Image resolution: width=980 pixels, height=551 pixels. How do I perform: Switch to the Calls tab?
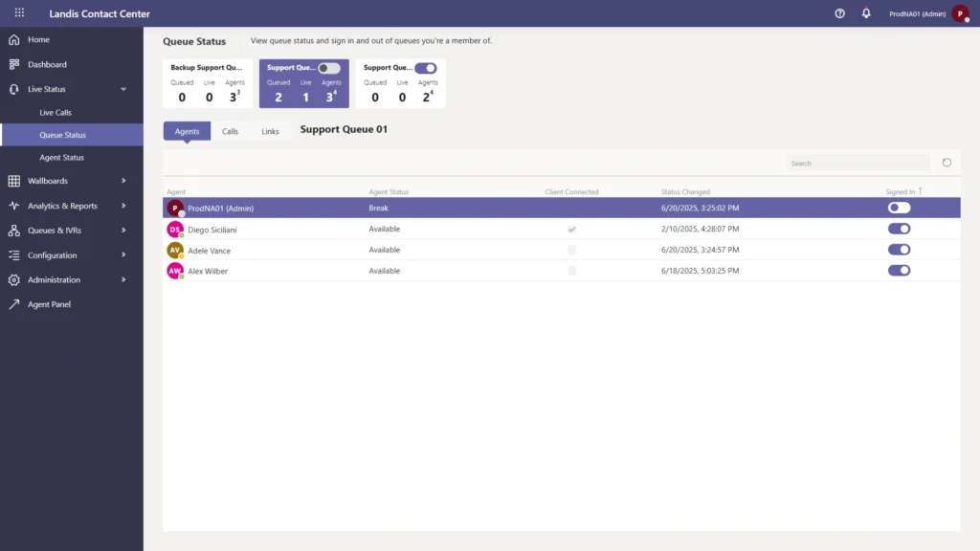[x=230, y=131]
